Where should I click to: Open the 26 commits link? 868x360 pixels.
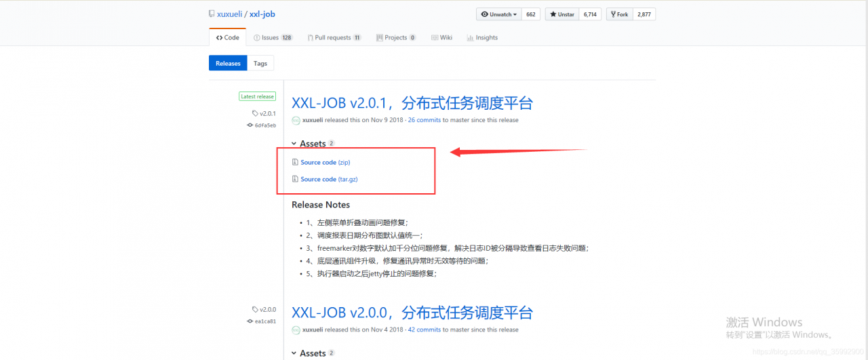[425, 120]
